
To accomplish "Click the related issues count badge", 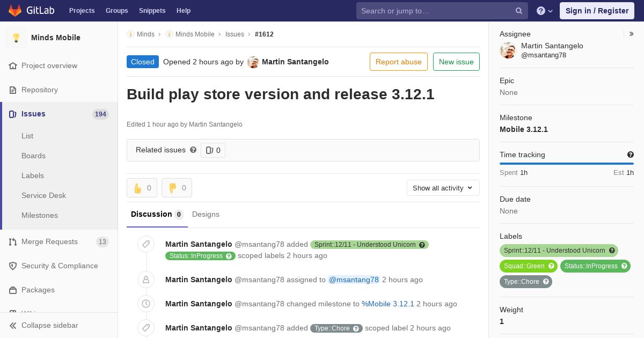I will point(213,150).
